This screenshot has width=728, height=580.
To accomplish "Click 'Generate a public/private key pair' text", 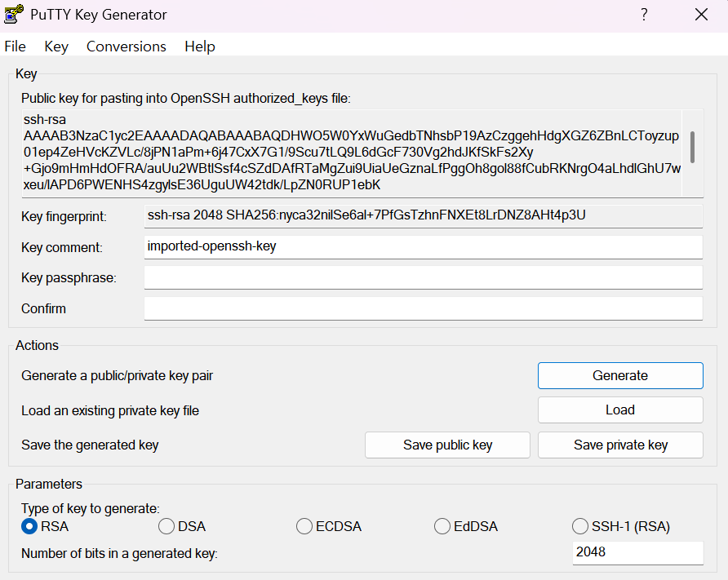I will coord(117,375).
